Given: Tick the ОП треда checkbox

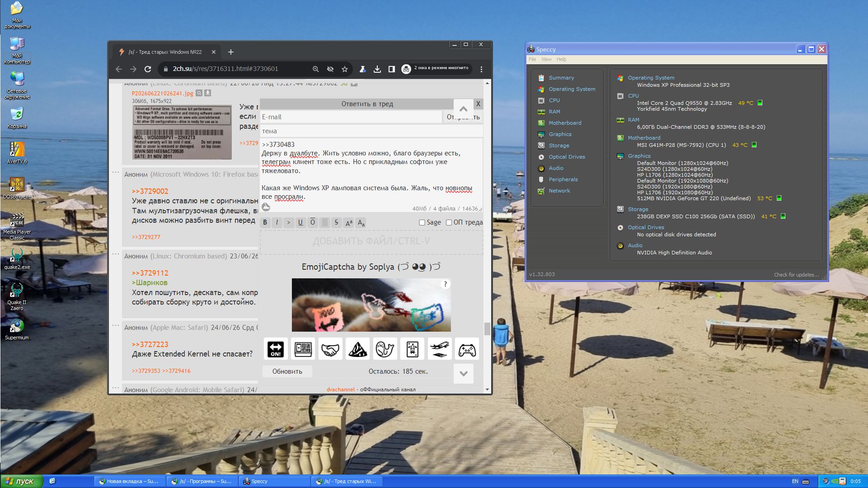Looking at the screenshot, I should click(449, 222).
